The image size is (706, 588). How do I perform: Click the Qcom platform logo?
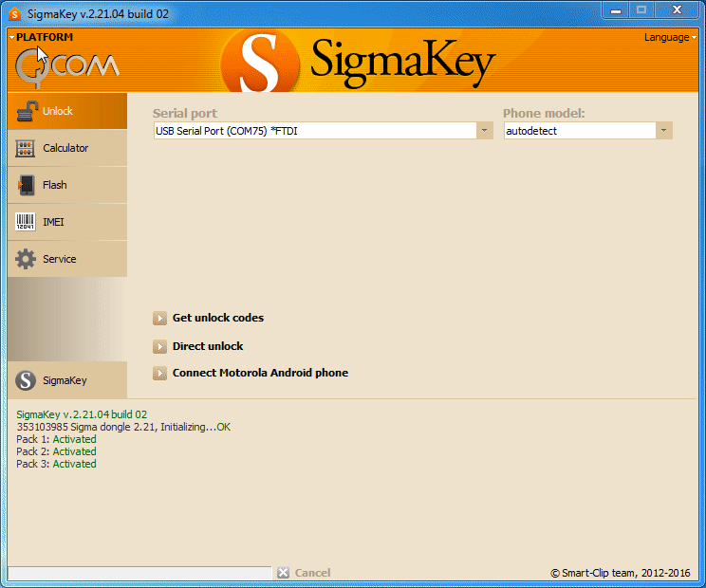(x=67, y=67)
